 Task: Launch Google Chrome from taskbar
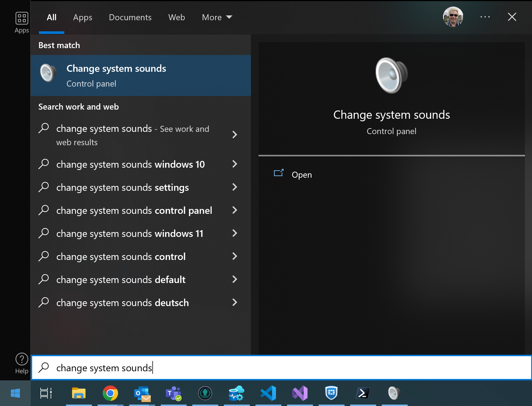110,393
